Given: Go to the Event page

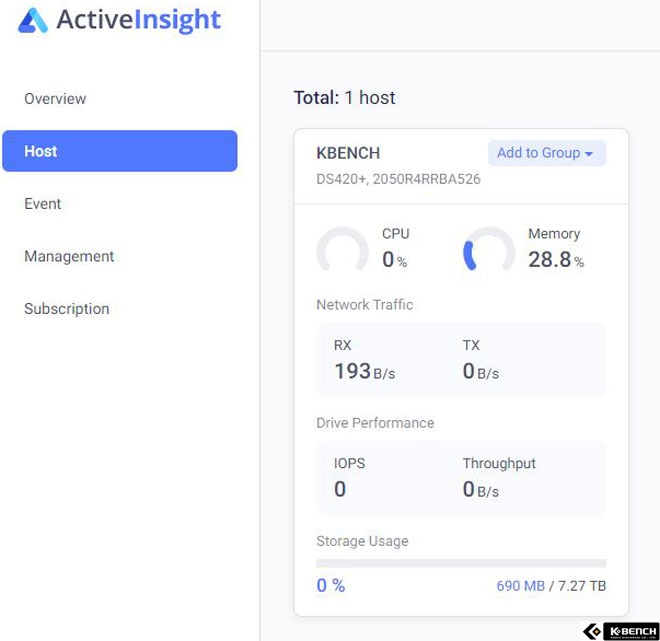Looking at the screenshot, I should click(43, 204).
